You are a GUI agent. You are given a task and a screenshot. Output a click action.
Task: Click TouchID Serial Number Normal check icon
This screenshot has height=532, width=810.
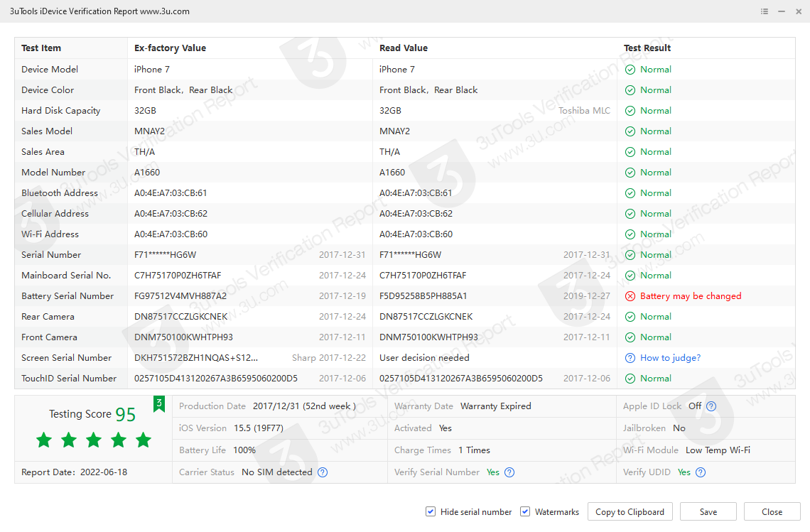click(630, 379)
